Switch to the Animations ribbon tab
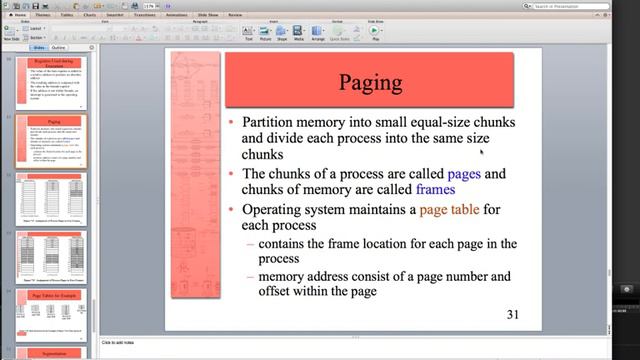Viewport: 640px width, 360px height. [176, 15]
